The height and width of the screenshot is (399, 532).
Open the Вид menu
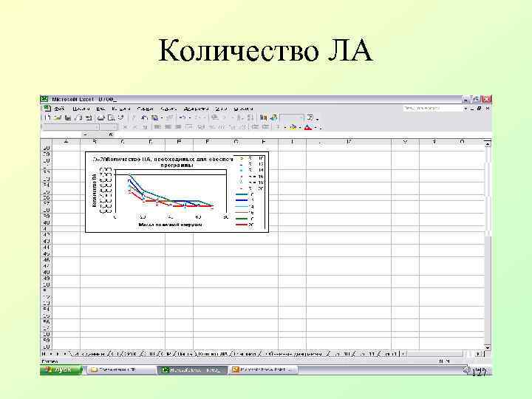point(100,109)
